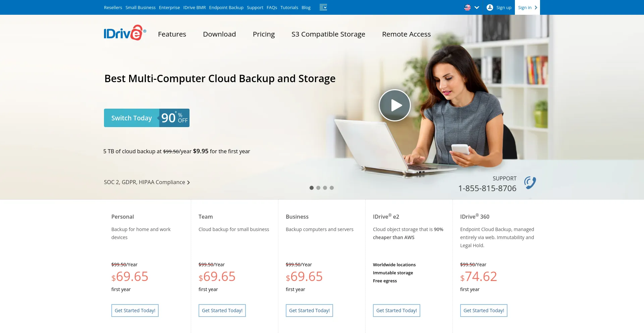Select the second carousel dot
This screenshot has height=333, width=644.
click(x=318, y=188)
